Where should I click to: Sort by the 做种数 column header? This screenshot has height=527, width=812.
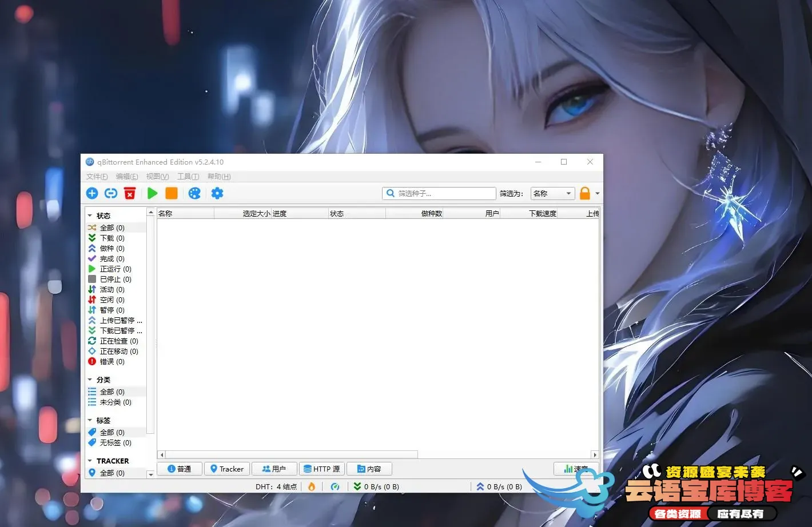tap(415, 213)
